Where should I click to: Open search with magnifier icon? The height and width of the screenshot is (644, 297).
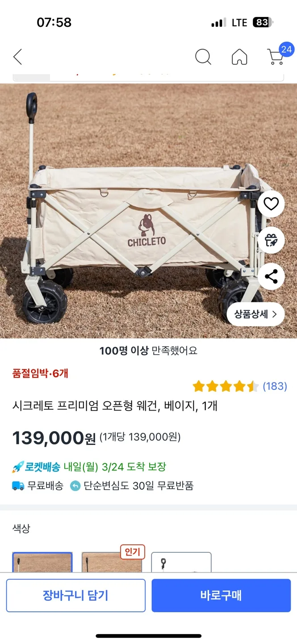203,57
